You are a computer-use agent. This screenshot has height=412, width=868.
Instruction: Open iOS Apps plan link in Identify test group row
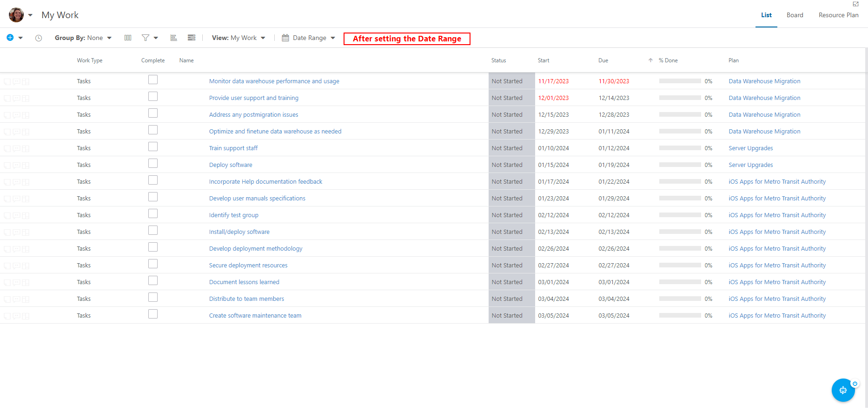click(777, 215)
